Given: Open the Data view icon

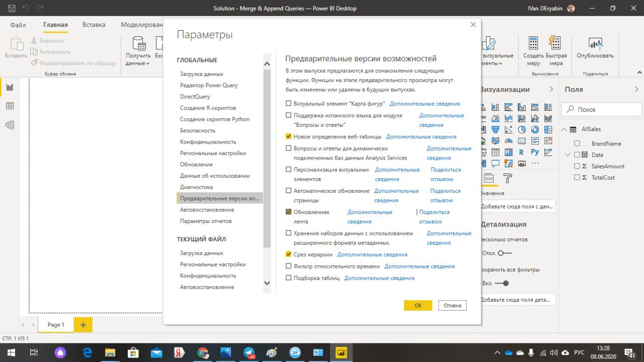Looking at the screenshot, I should (x=10, y=106).
